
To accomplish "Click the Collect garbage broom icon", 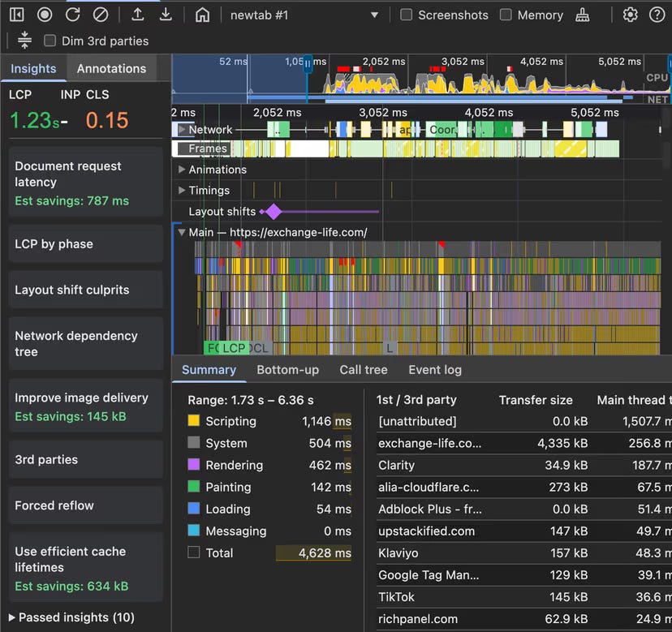I will pyautogui.click(x=582, y=15).
